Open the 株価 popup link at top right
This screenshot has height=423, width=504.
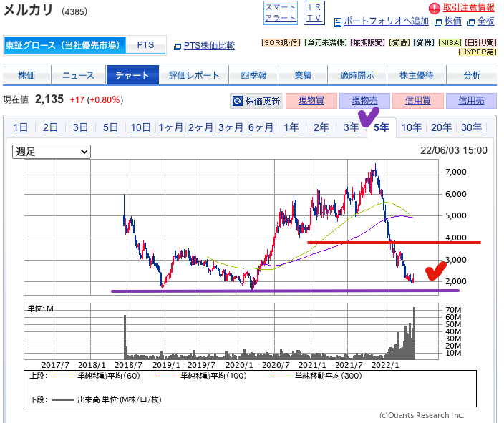[452, 21]
